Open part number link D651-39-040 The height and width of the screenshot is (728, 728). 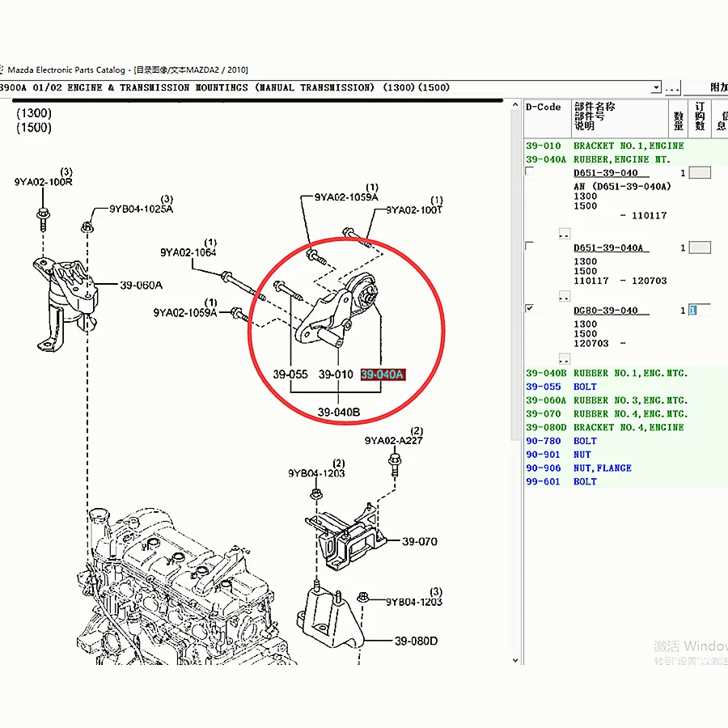coord(605,173)
